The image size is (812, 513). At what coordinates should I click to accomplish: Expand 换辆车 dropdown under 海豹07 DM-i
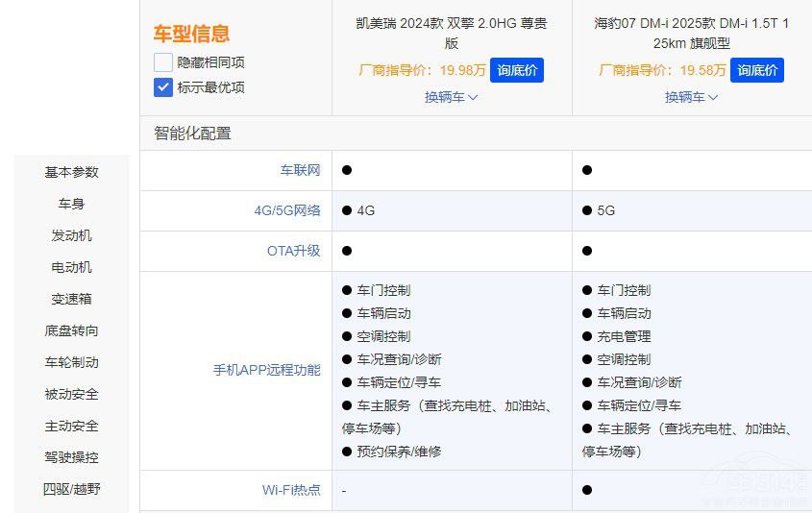coord(691,97)
